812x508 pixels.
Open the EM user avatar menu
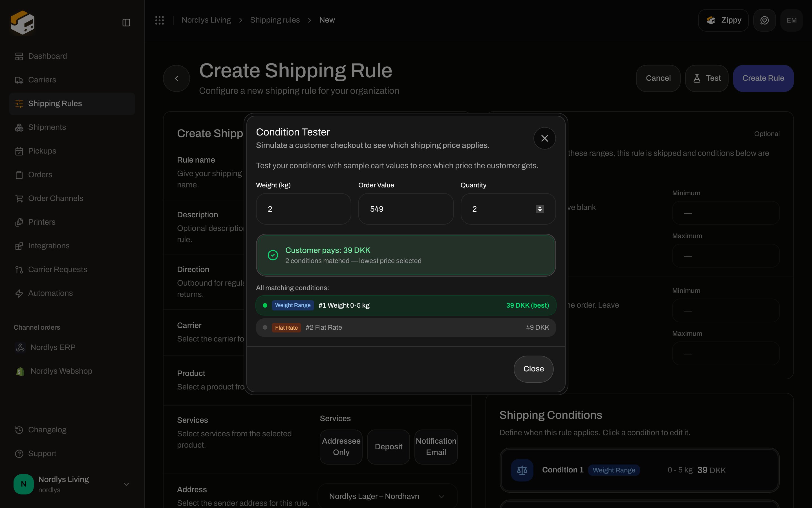pos(791,21)
